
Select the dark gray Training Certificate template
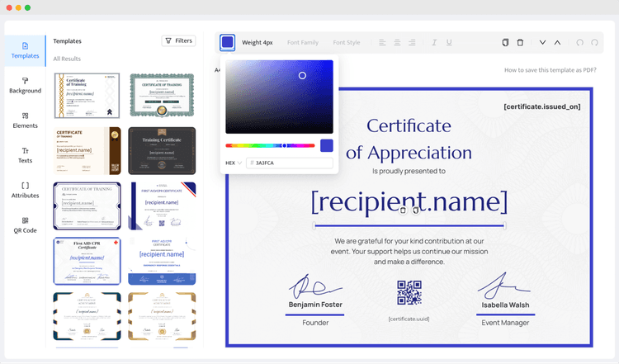162,151
